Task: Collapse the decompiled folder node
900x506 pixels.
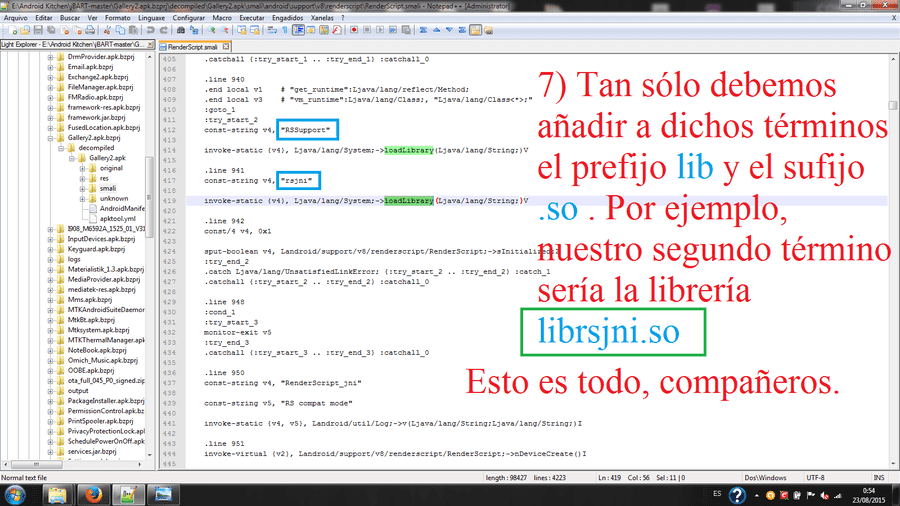Action: point(61,148)
